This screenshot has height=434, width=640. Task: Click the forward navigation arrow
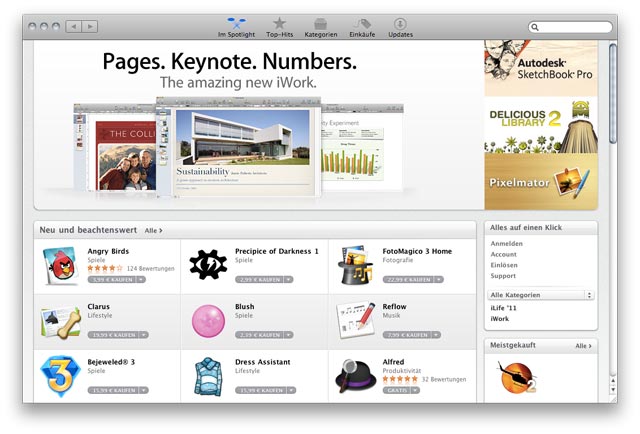(90, 27)
